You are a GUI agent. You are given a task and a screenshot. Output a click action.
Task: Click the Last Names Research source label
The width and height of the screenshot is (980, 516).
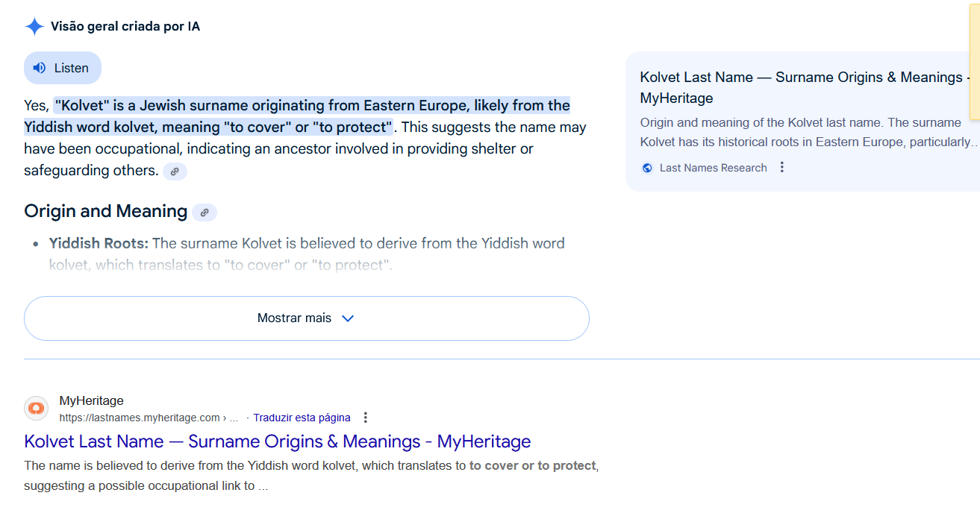click(713, 168)
